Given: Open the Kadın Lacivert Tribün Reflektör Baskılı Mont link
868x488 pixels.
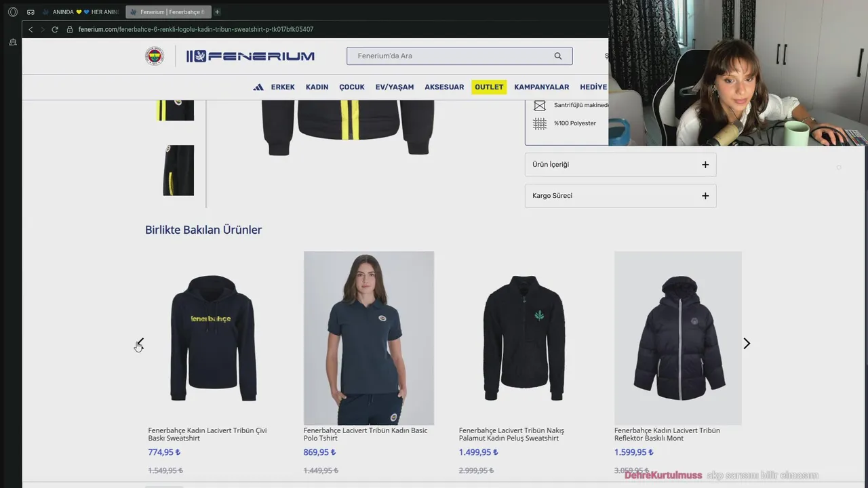Looking at the screenshot, I should (x=667, y=434).
